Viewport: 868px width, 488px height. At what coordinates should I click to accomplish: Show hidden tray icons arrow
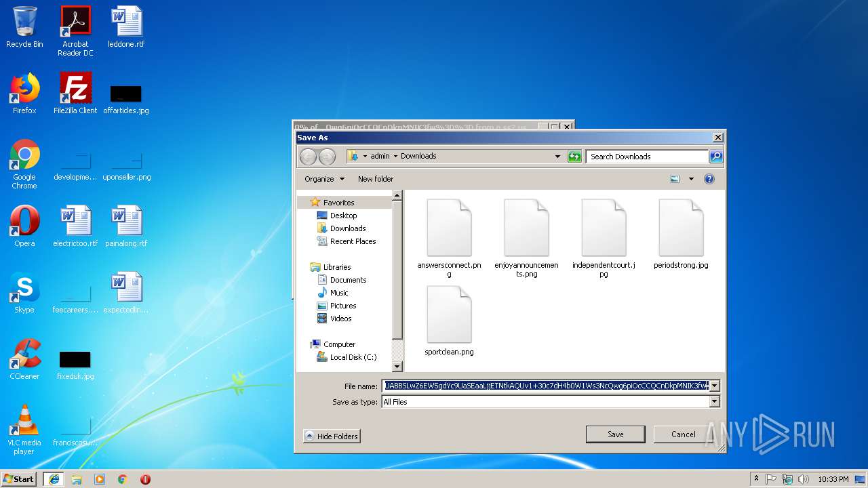[x=757, y=479]
